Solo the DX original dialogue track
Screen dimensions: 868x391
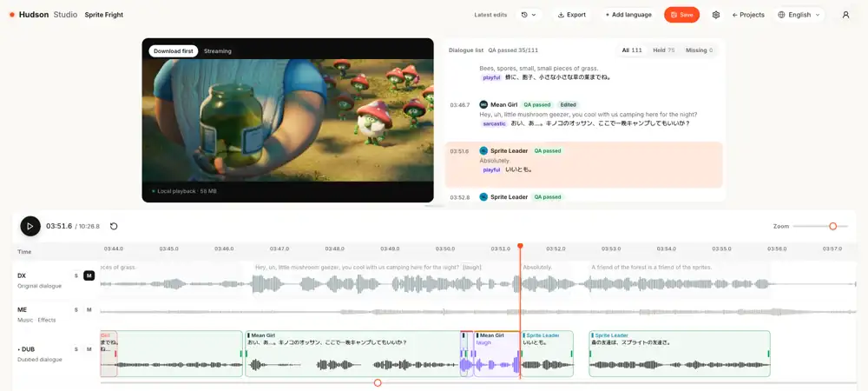[76, 275]
